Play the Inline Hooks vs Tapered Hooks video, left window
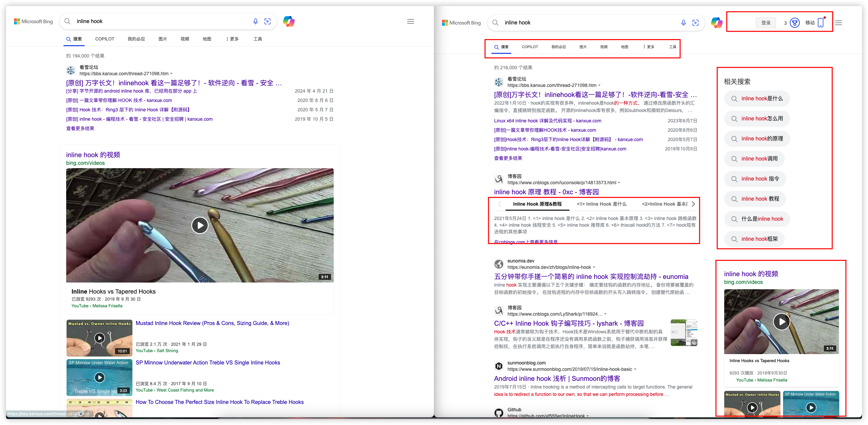Screen dimensions: 868x425 [200, 225]
